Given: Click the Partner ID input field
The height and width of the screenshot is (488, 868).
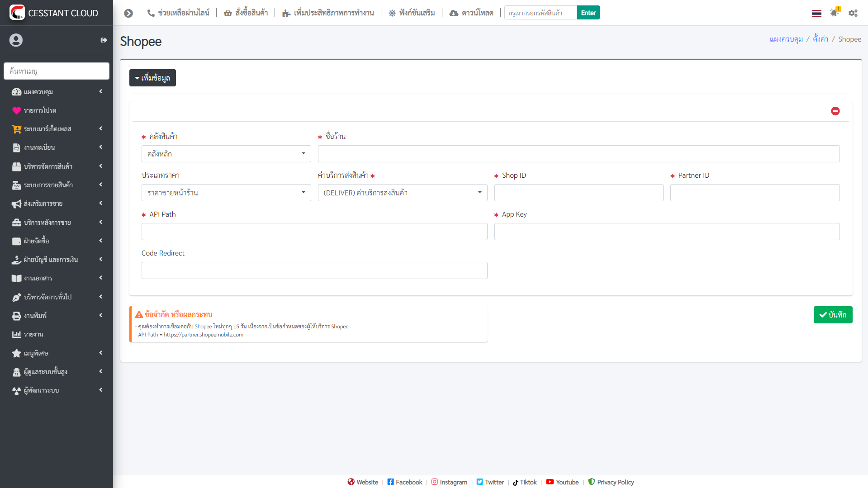Looking at the screenshot, I should pos(755,193).
